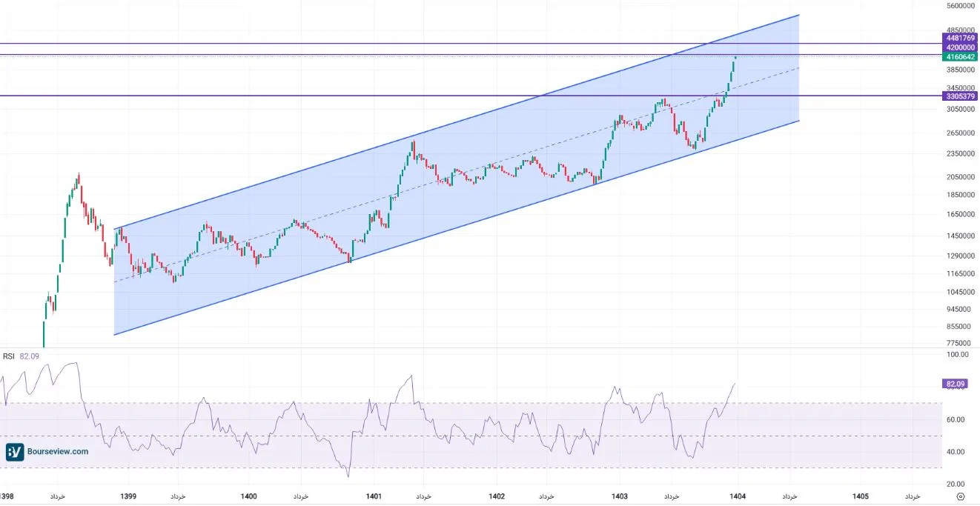
Task: Select the 4200000 price level tag
Action: [959, 47]
